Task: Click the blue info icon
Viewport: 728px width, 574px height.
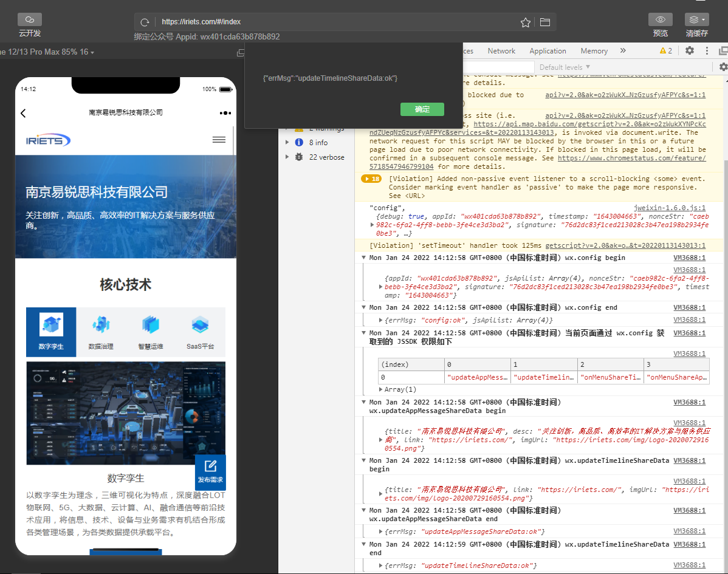Action: point(299,143)
